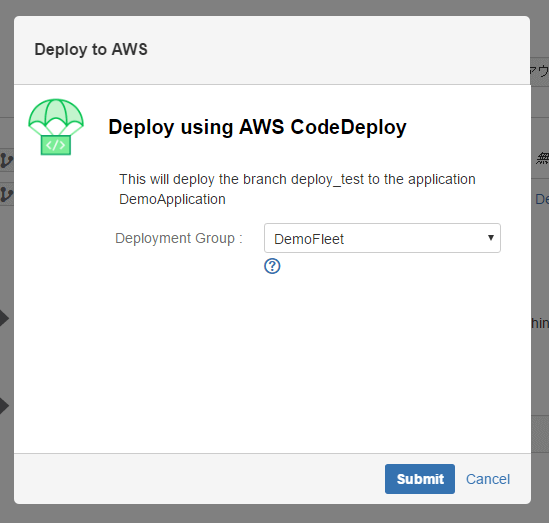
Task: Click the Deploy using AWS CodeDeploy heading
Action: coord(257,127)
